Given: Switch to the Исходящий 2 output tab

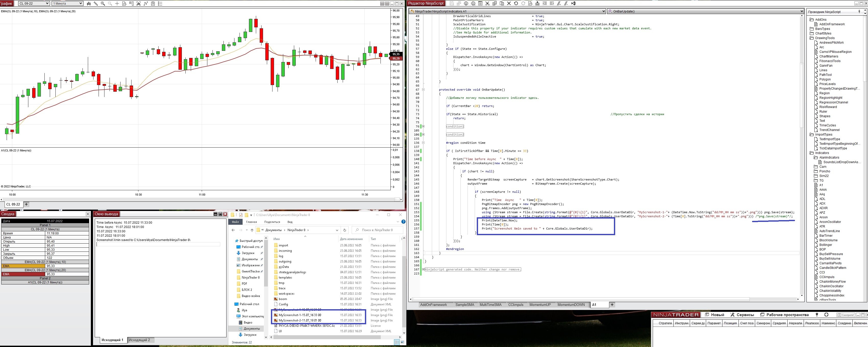Looking at the screenshot, I should pos(139,340).
